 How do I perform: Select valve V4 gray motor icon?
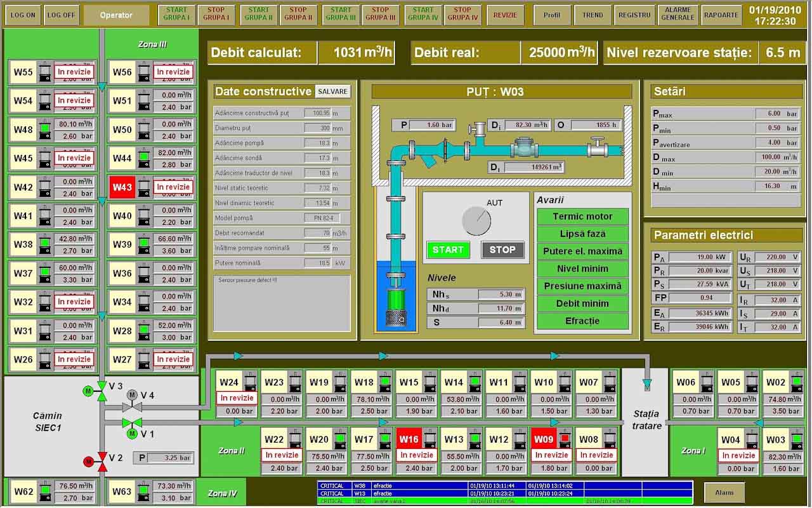point(132,395)
